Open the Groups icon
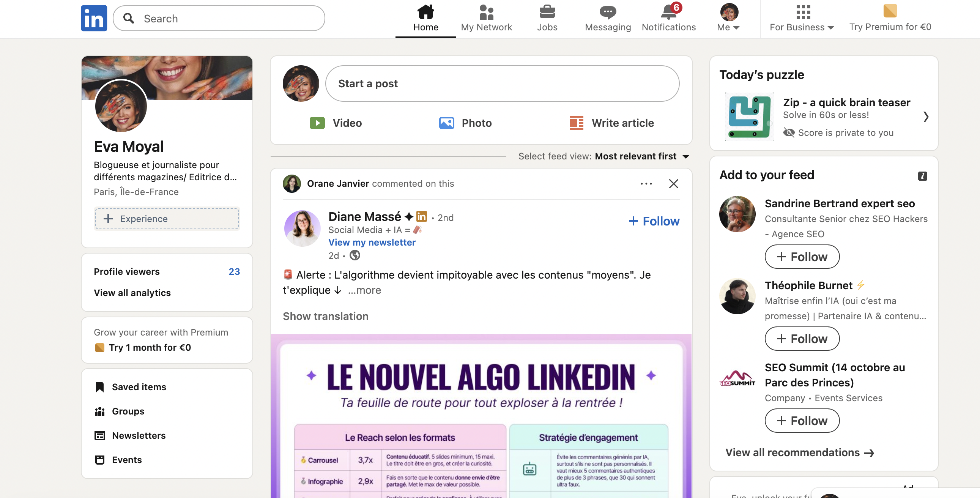Viewport: 980px width, 498px height. click(x=100, y=411)
